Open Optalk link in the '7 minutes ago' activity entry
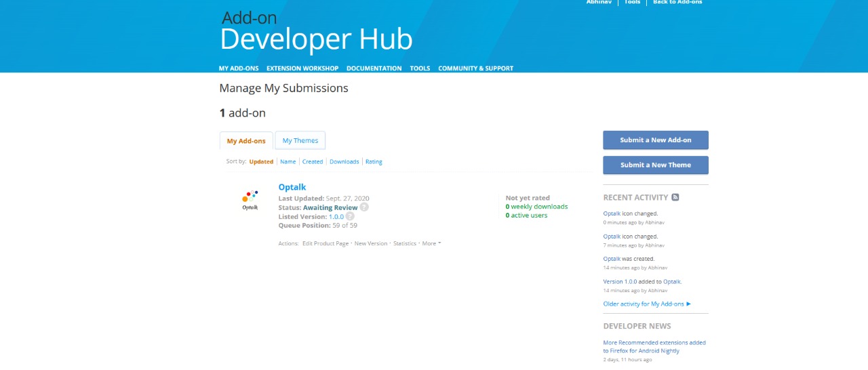The image size is (868, 370). pyautogui.click(x=612, y=237)
